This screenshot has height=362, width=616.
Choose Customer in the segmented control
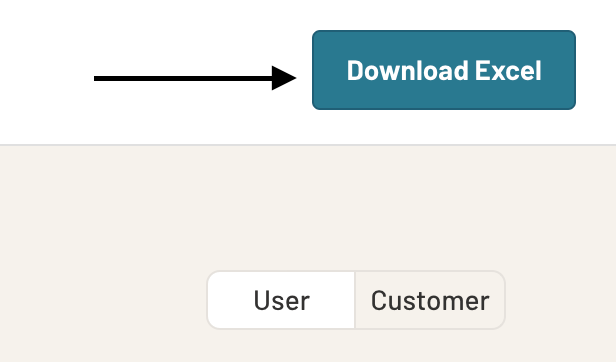tap(430, 300)
